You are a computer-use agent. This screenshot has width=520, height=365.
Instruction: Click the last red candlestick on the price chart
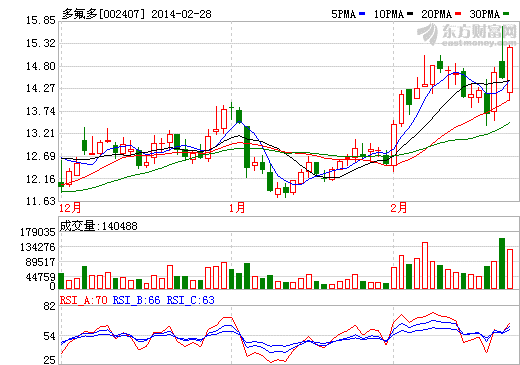point(510,70)
